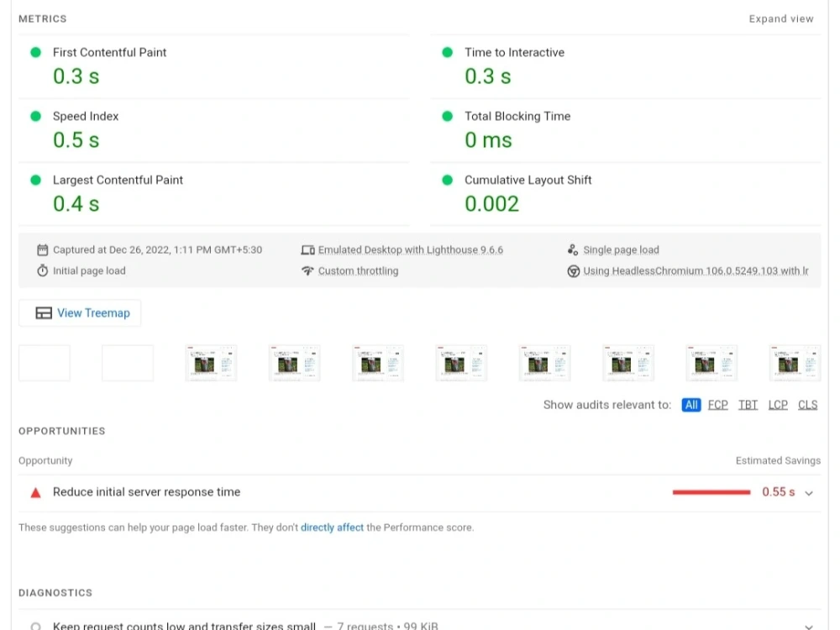Open the first blank filmstrip thumbnail
840x630 pixels.
(45, 363)
